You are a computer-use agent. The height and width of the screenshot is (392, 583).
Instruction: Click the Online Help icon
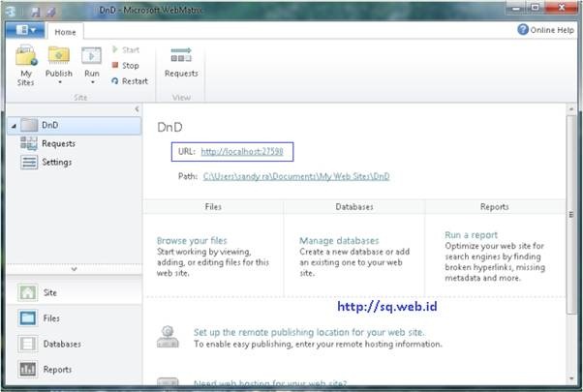[523, 29]
